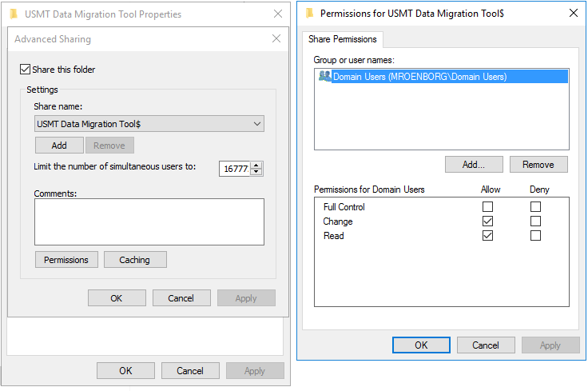
Task: Increase simultaneous users limit with up arrow
Action: 256,165
